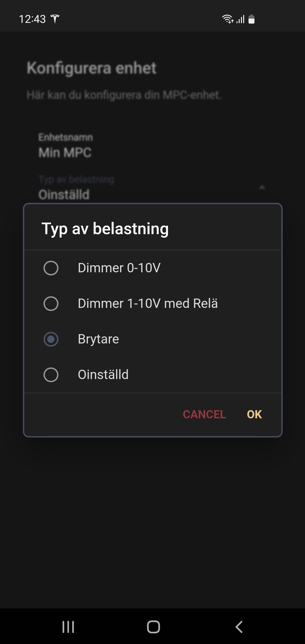The image size is (305, 644).
Task: Tap the Android home icon
Action: point(153,627)
